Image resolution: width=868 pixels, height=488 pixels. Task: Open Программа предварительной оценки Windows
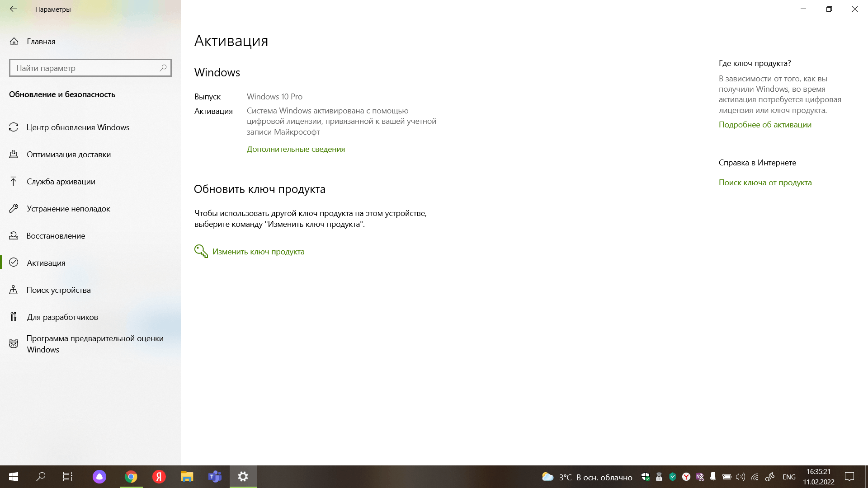[x=94, y=344]
